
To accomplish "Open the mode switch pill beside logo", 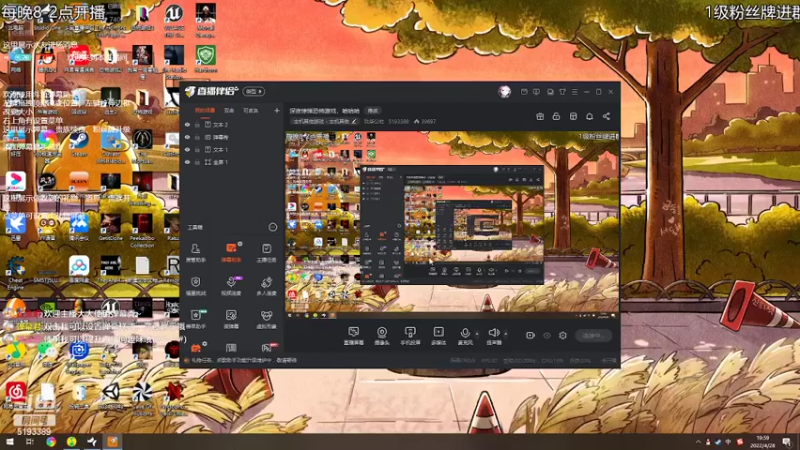I will click(254, 91).
